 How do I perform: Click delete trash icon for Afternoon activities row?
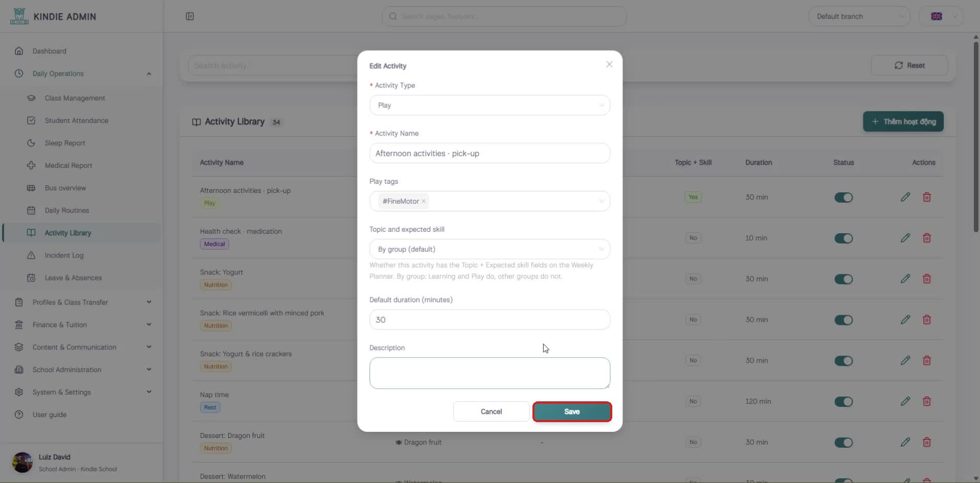coord(926,197)
